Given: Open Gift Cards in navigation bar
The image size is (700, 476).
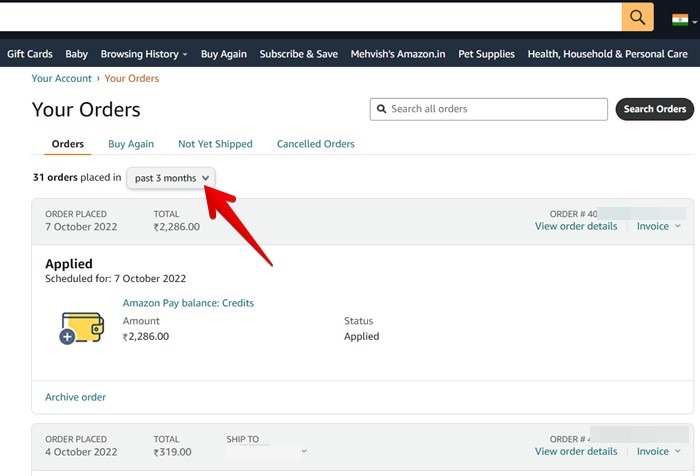Looking at the screenshot, I should pos(30,54).
